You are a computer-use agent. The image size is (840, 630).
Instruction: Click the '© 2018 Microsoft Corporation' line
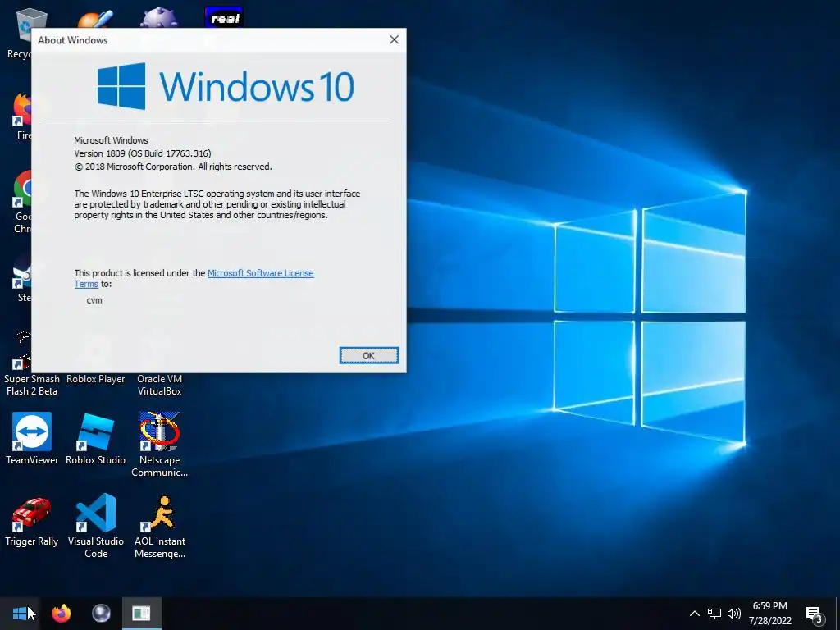tap(173, 167)
